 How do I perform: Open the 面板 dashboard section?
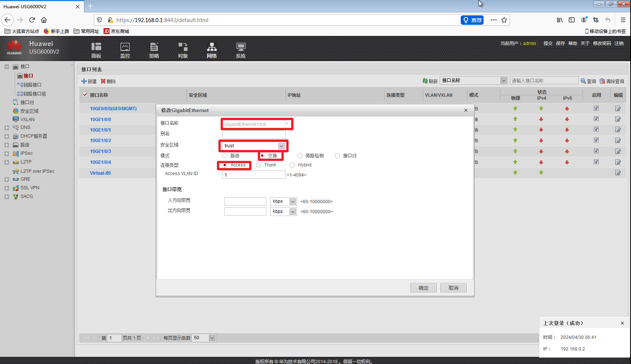pos(96,49)
